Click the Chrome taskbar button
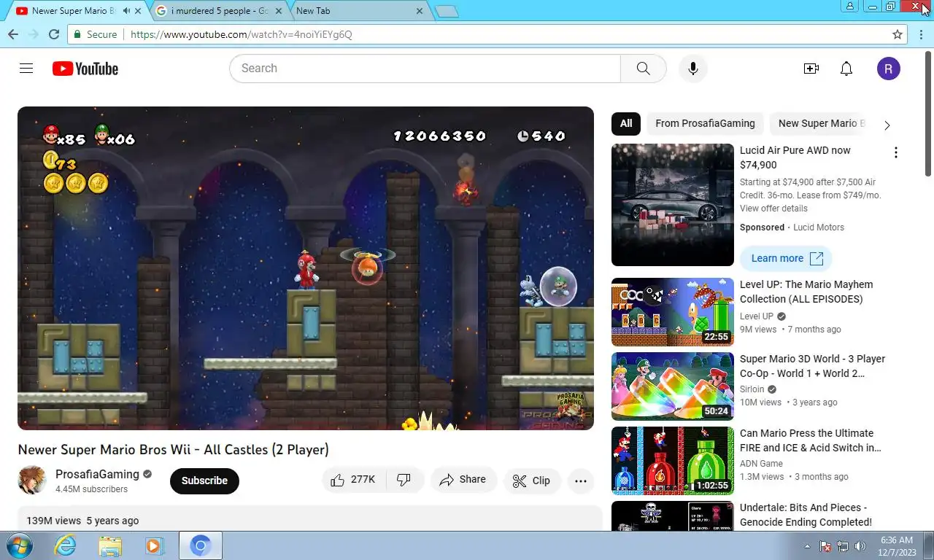The height and width of the screenshot is (560, 934). (201, 545)
